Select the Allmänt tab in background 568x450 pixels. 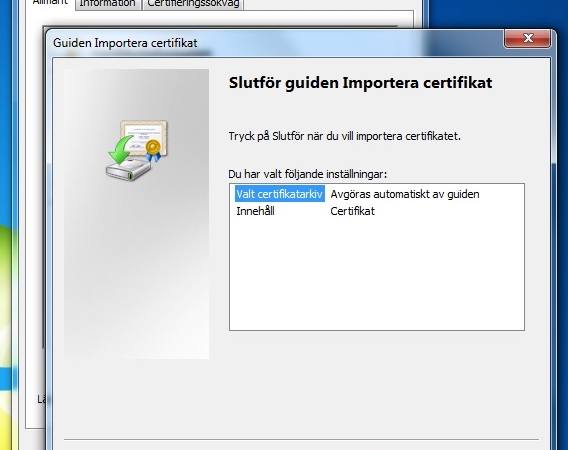pos(50,3)
